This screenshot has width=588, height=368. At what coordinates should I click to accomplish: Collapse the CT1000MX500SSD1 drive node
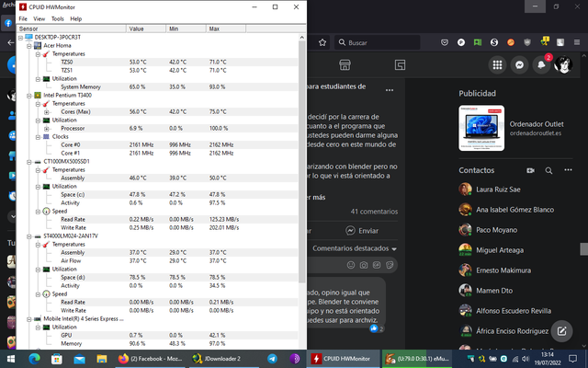(29, 162)
